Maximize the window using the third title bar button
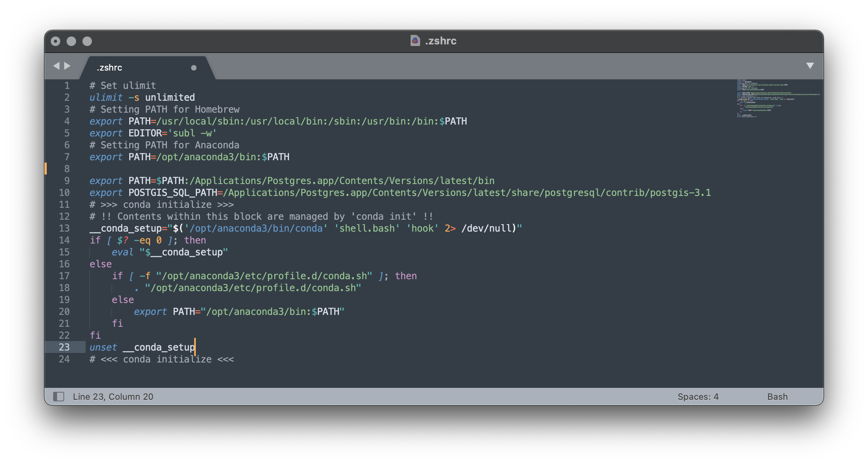The width and height of the screenshot is (868, 464). [x=87, y=41]
